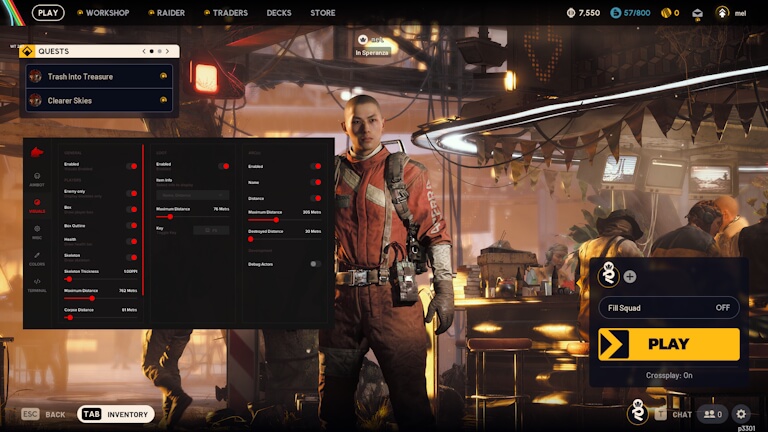768x432 pixels.
Task: Open the Colors section in sidebar
Action: coord(37,258)
